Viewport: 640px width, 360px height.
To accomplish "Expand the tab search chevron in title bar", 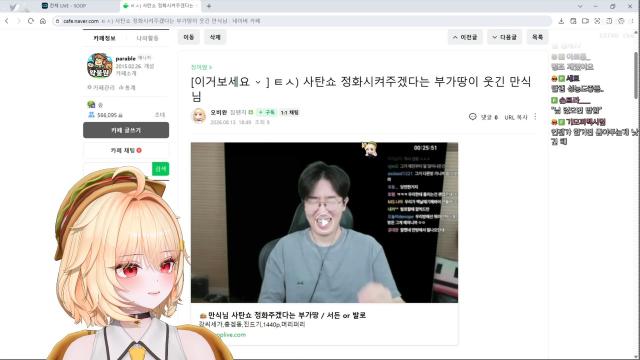I will 580,6.
